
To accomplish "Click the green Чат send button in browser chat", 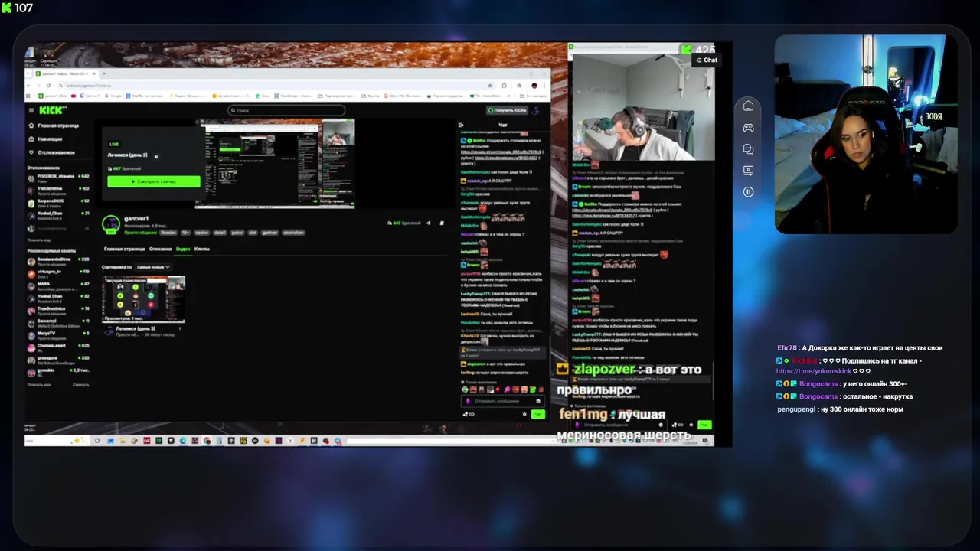I will (x=538, y=414).
